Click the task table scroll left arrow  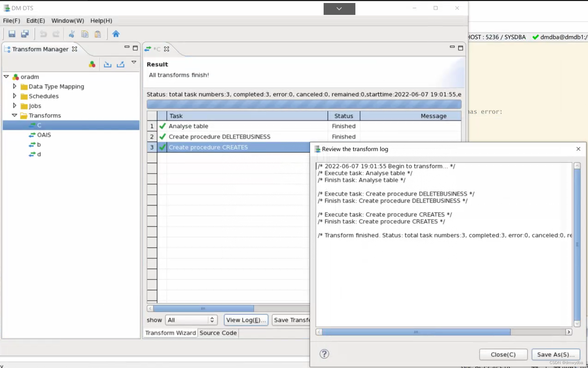click(150, 308)
